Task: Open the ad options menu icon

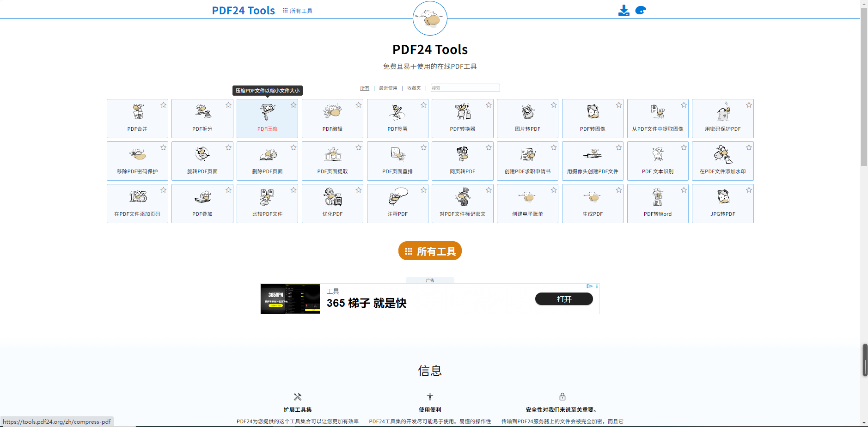Action: pyautogui.click(x=597, y=286)
